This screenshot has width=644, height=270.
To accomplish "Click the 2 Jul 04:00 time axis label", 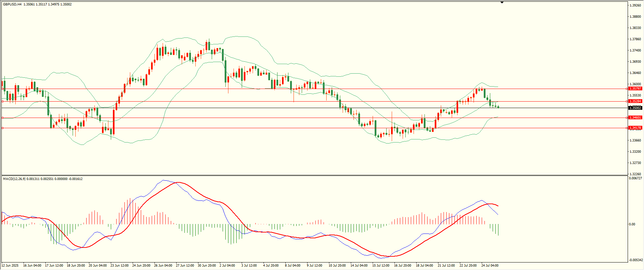I will (227, 265).
